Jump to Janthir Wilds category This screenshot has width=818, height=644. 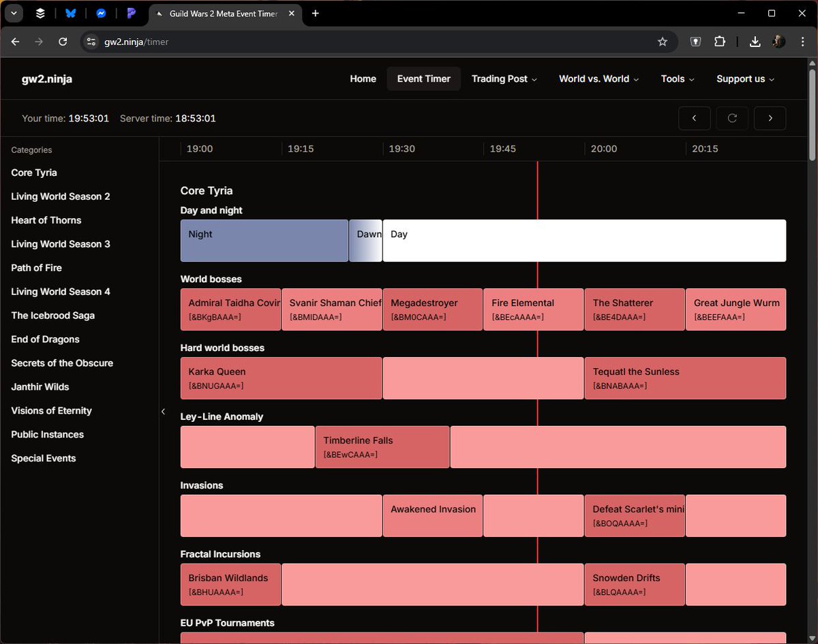[x=40, y=388]
